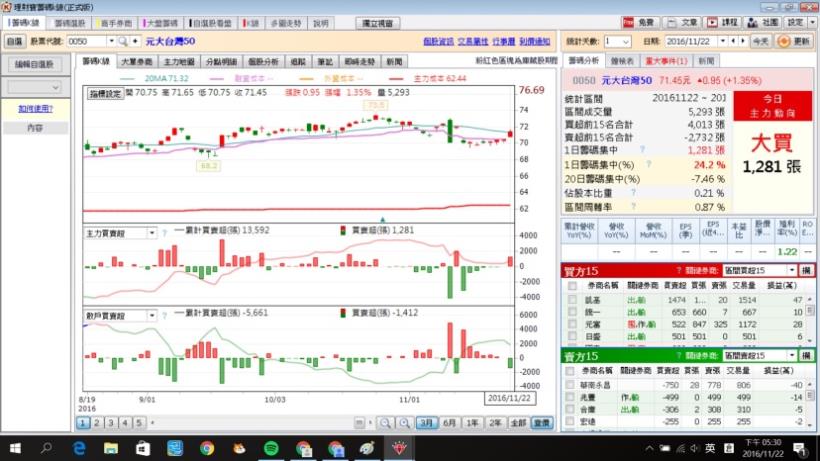Step date back with the left arrow
Viewport: 820px width, 461px height.
(733, 41)
